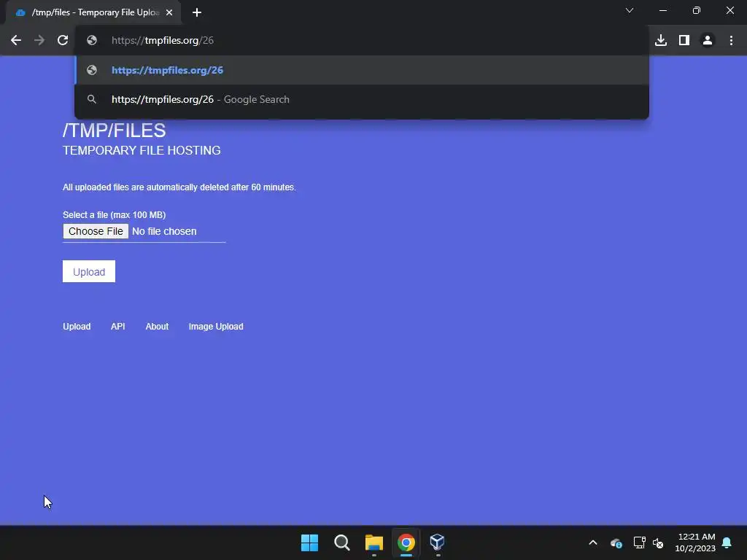Open Windows taskbar search

click(342, 542)
